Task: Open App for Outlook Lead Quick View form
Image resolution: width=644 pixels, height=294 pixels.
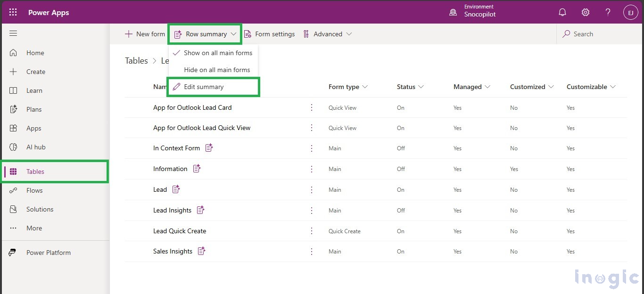Action: pyautogui.click(x=202, y=128)
